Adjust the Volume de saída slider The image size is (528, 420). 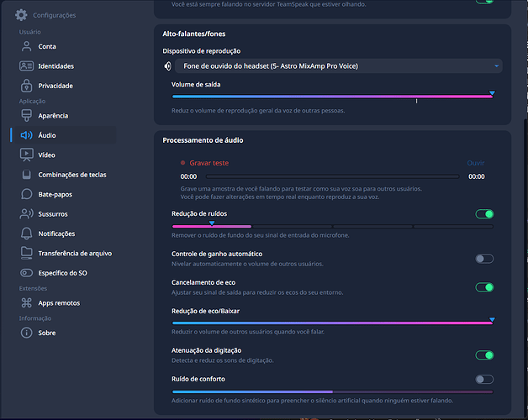coord(332,97)
